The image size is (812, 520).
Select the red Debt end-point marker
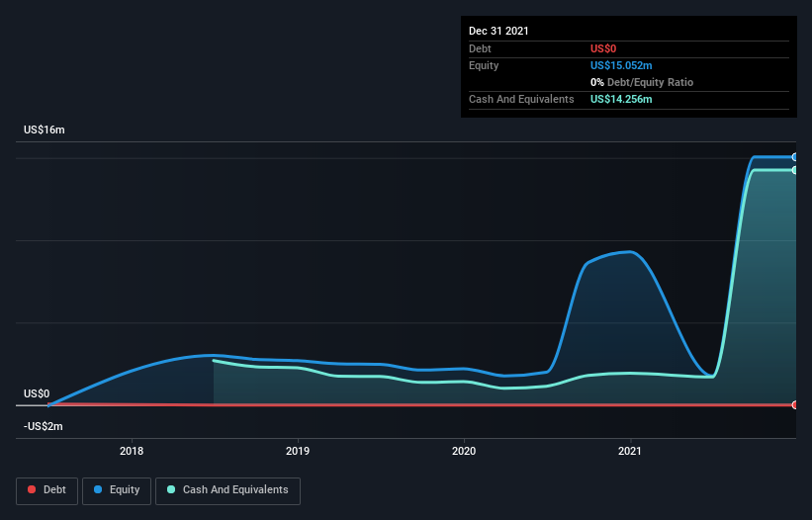tap(795, 404)
